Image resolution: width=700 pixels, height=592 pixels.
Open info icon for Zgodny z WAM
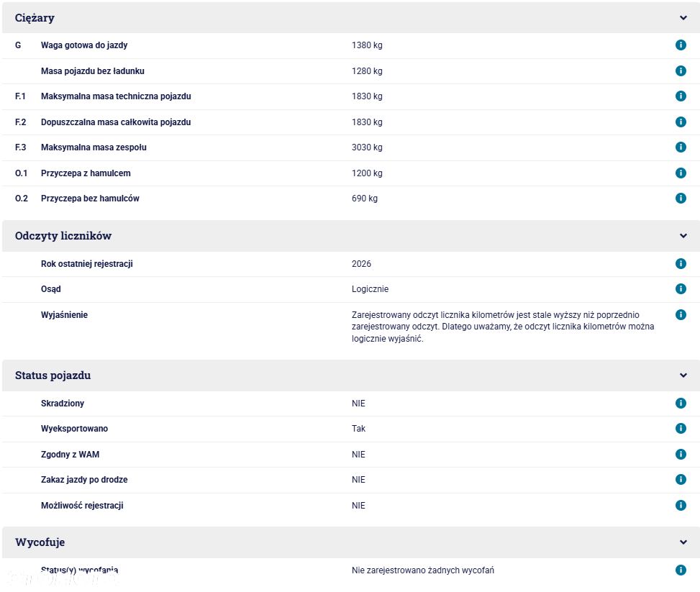tap(681, 454)
